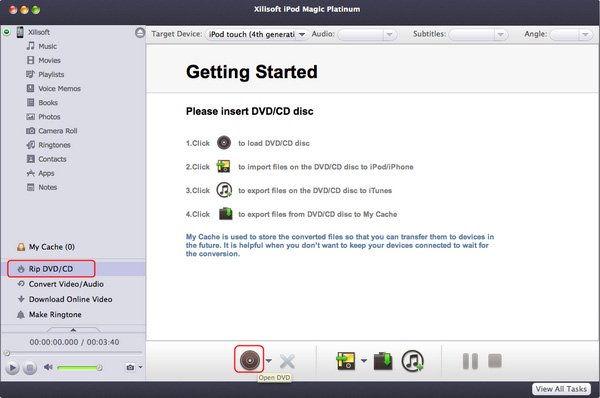Click the import icon in step 2
Image resolution: width=600 pixels, height=398 pixels.
point(223,166)
